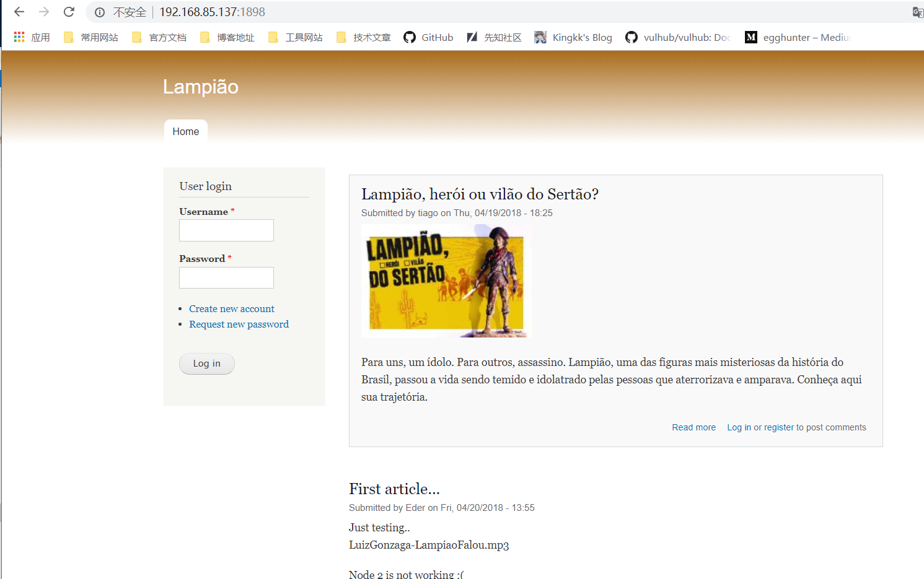Open the apps grid bookmark icon
Image resolution: width=924 pixels, height=579 pixels.
(19, 37)
